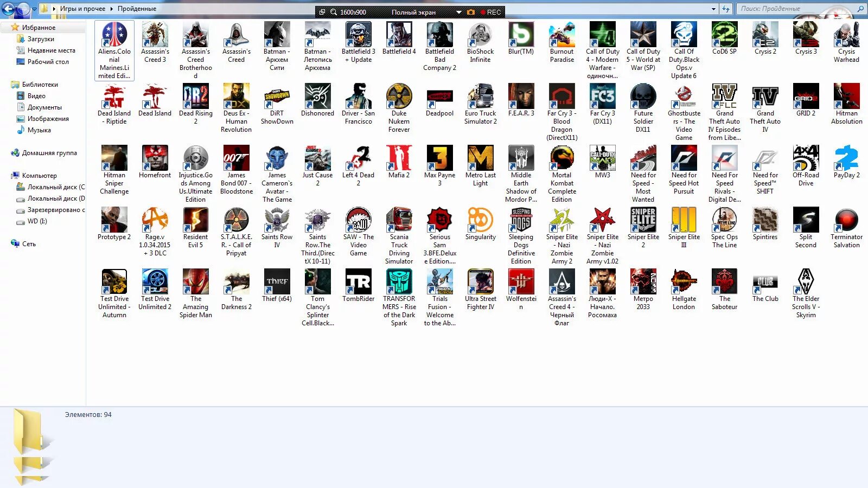Viewport: 868px width, 488px height.
Task: Select the Burnout Paradise shortcut
Action: tap(561, 35)
